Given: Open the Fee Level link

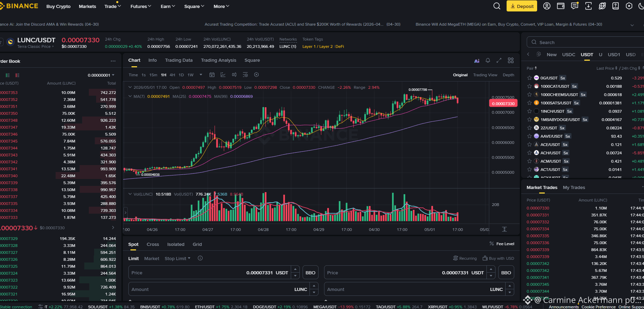Looking at the screenshot, I should (x=502, y=244).
